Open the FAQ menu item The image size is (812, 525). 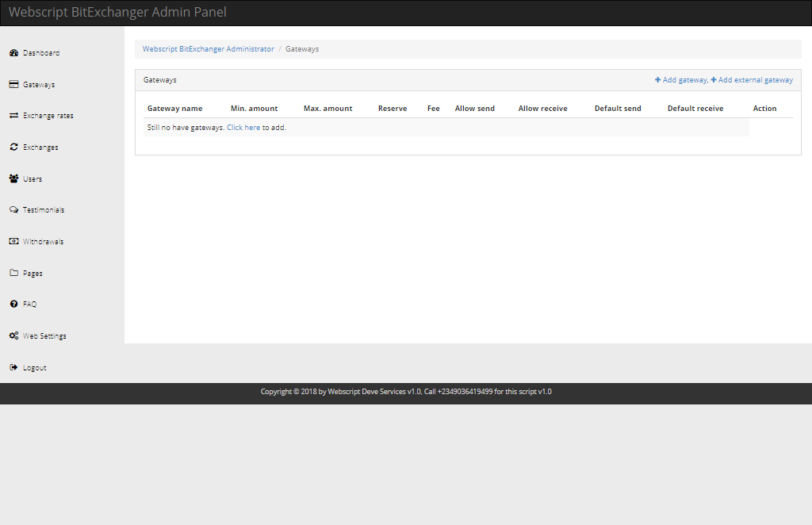coord(29,304)
